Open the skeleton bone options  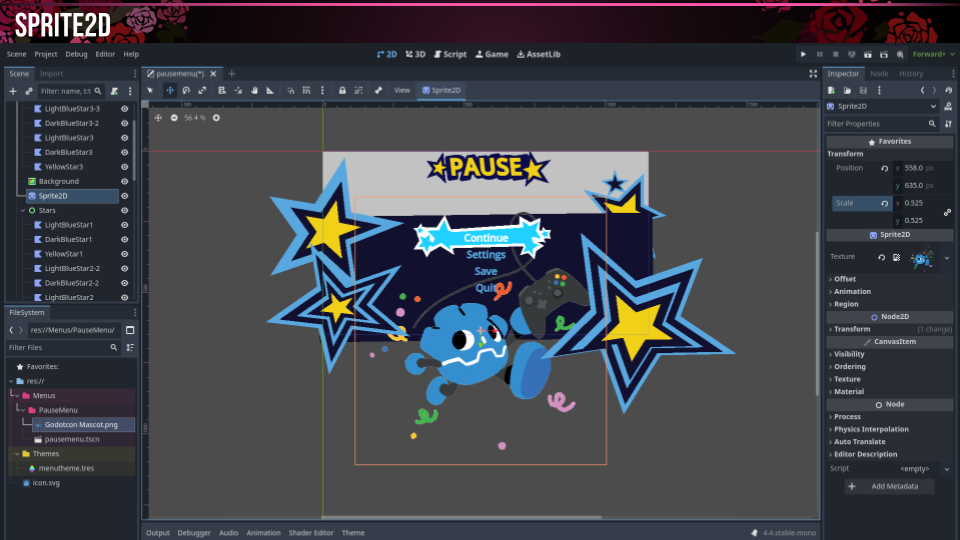click(378, 91)
